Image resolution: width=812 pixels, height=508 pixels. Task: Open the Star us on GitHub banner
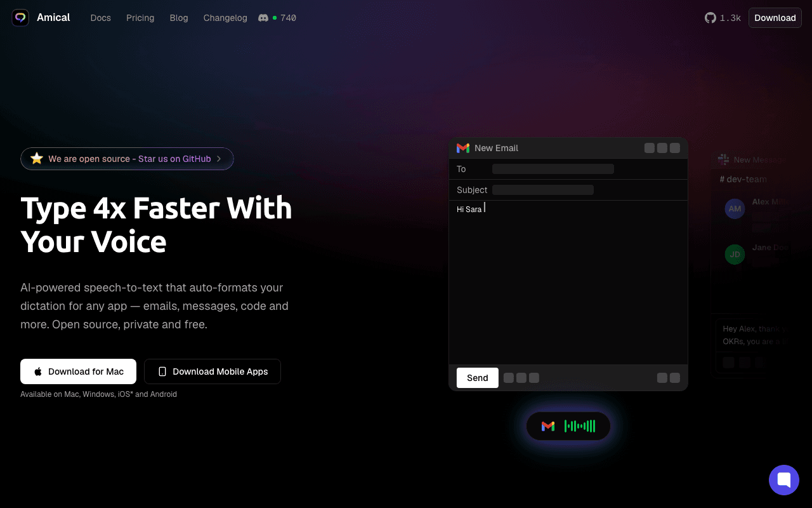tap(127, 159)
